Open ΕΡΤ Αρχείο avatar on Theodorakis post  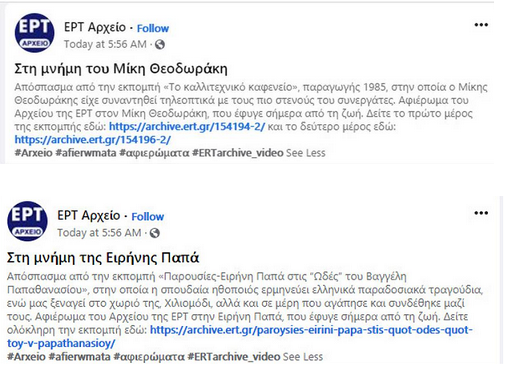click(x=34, y=33)
